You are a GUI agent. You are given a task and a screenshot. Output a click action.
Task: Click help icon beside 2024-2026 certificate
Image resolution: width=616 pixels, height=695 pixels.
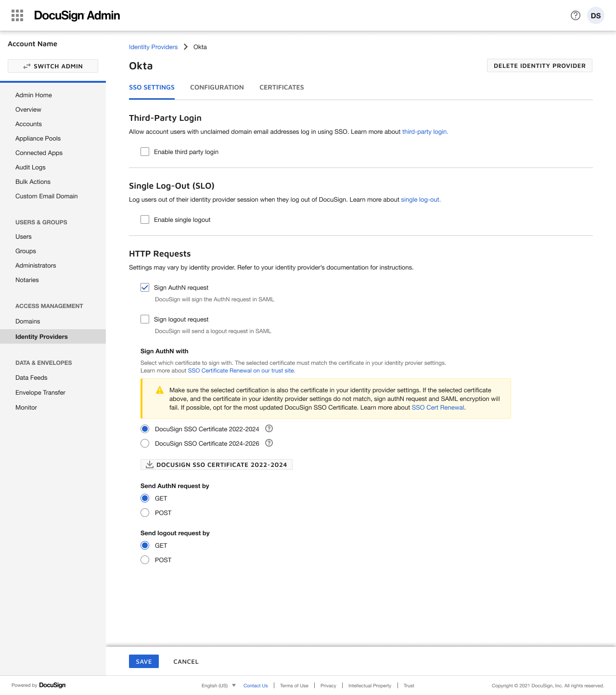[269, 443]
